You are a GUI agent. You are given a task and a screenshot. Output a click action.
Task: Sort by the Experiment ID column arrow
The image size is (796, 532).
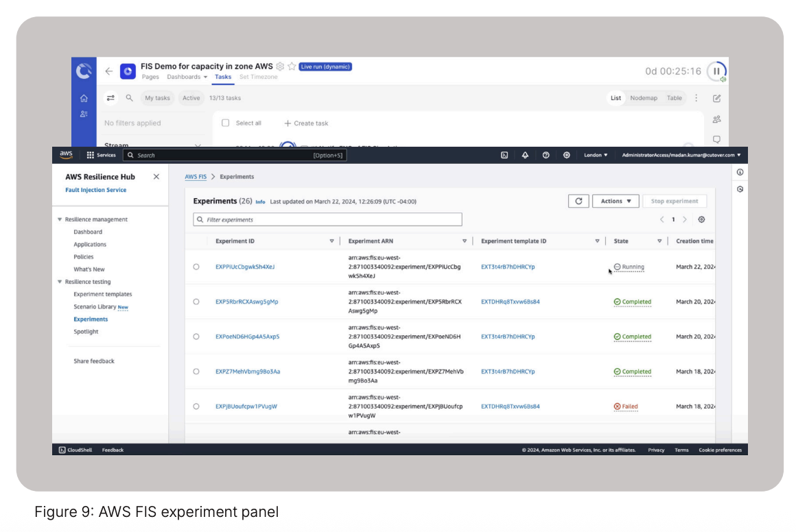[x=332, y=241]
